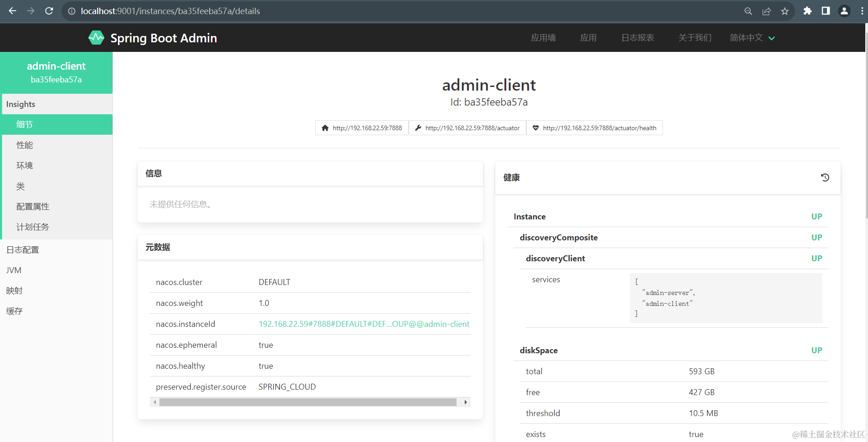
Task: Select 细节 in the sidebar
Action: pyautogui.click(x=57, y=125)
